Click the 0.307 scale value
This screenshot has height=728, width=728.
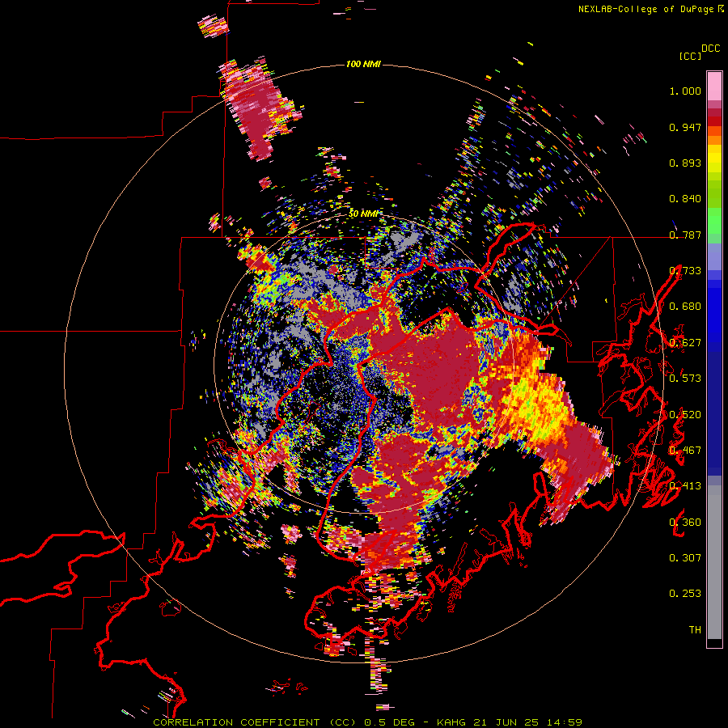click(685, 558)
